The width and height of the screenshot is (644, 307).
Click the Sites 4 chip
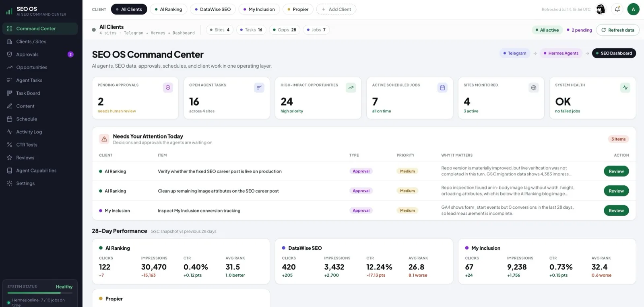(220, 30)
